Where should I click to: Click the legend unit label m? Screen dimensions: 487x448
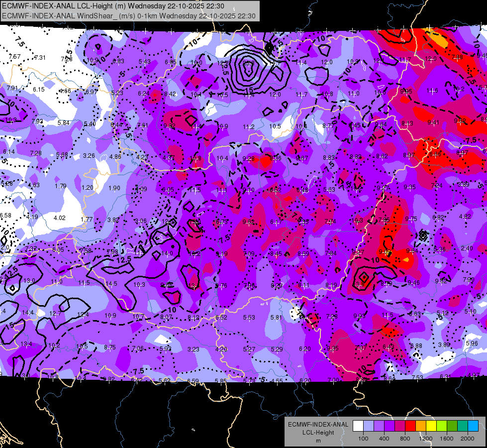tap(318, 441)
